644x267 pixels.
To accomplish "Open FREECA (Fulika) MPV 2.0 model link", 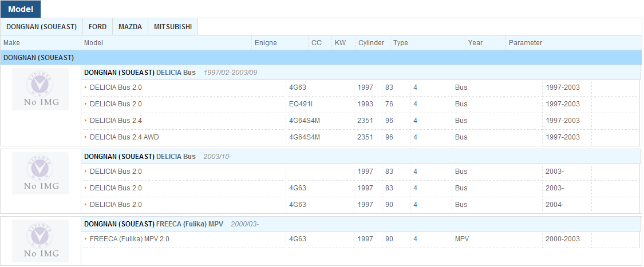I will pos(129,239).
